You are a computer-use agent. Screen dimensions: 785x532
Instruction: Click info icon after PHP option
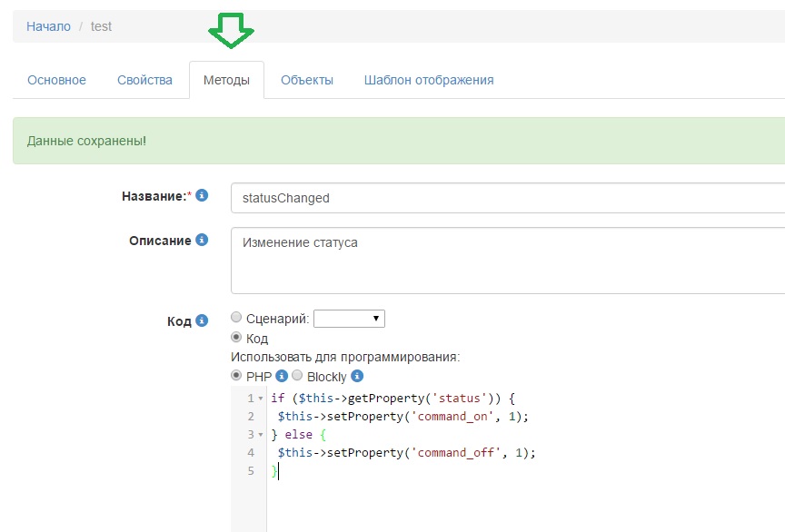(282, 376)
